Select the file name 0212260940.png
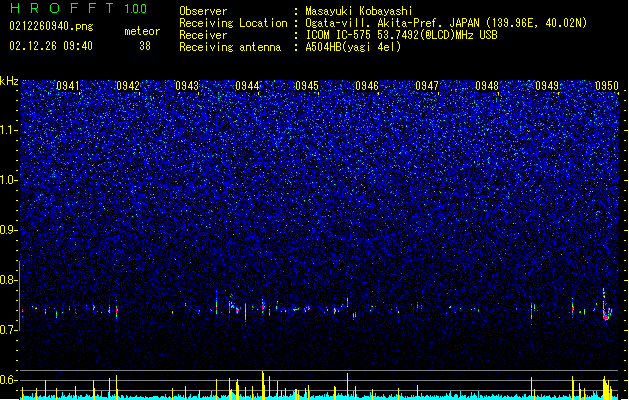This screenshot has width=629, height=400. pyautogui.click(x=51, y=26)
